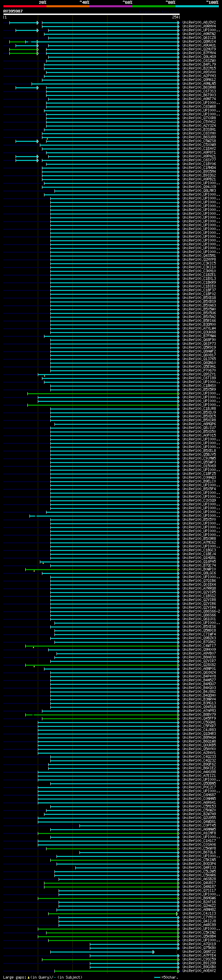This screenshot has width=222, height=980.
Task: Select hit UniRef100_P70670
Action: click(x=199, y=371)
